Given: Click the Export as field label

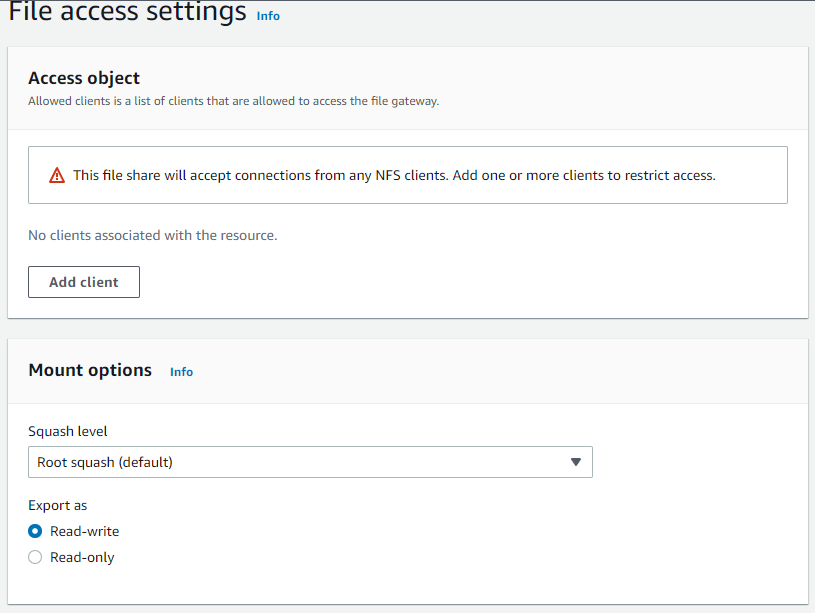Looking at the screenshot, I should coord(58,505).
